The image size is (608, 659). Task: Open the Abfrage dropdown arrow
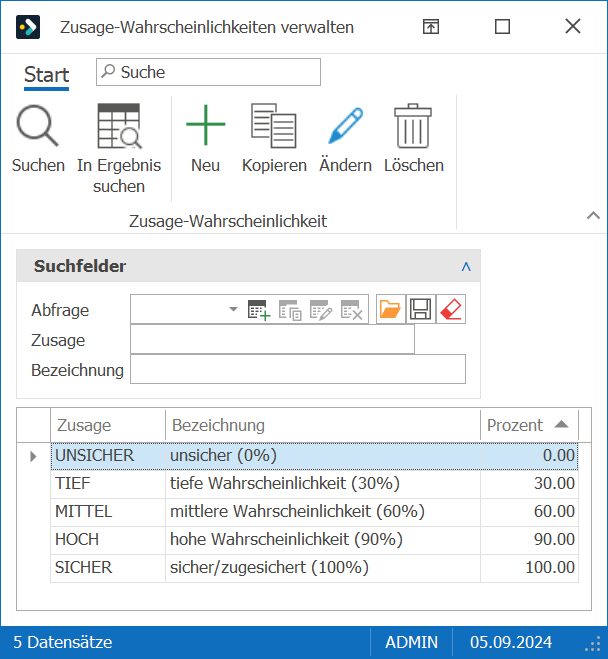point(233,309)
